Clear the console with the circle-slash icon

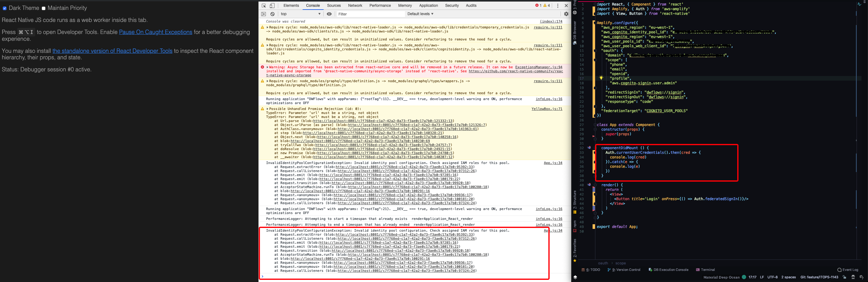(x=273, y=14)
